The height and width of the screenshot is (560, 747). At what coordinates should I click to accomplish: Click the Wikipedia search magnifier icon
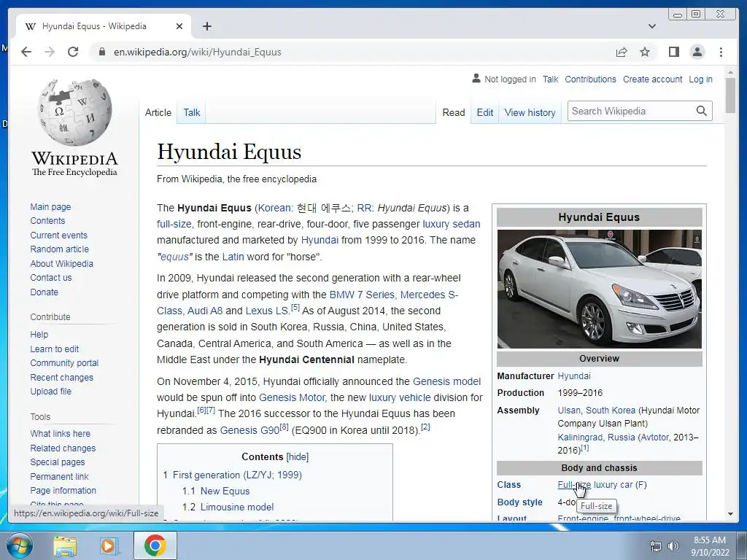(701, 111)
